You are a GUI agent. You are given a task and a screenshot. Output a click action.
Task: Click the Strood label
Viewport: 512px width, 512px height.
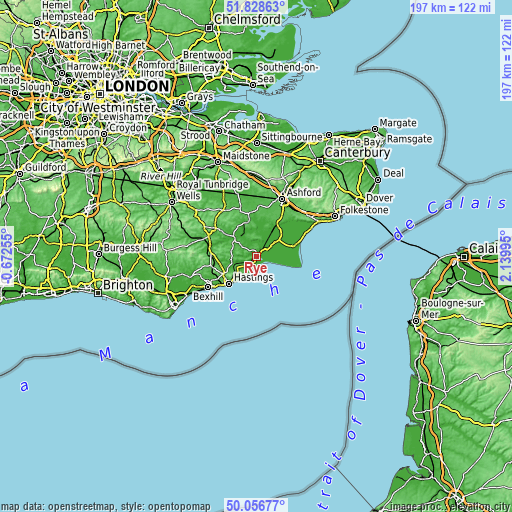195,136
